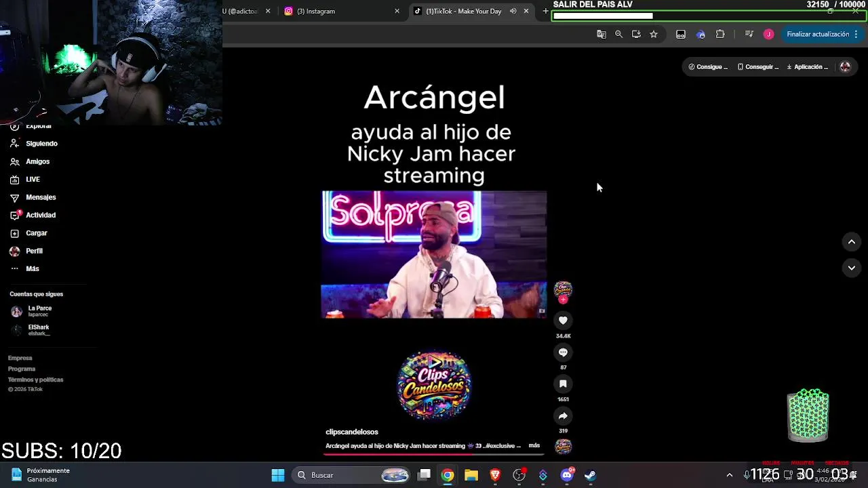
Task: Share the video with the arrow icon
Action: point(563,416)
